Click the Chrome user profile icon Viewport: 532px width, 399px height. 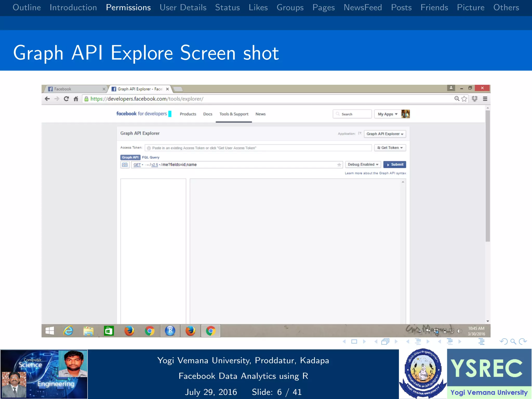451,88
